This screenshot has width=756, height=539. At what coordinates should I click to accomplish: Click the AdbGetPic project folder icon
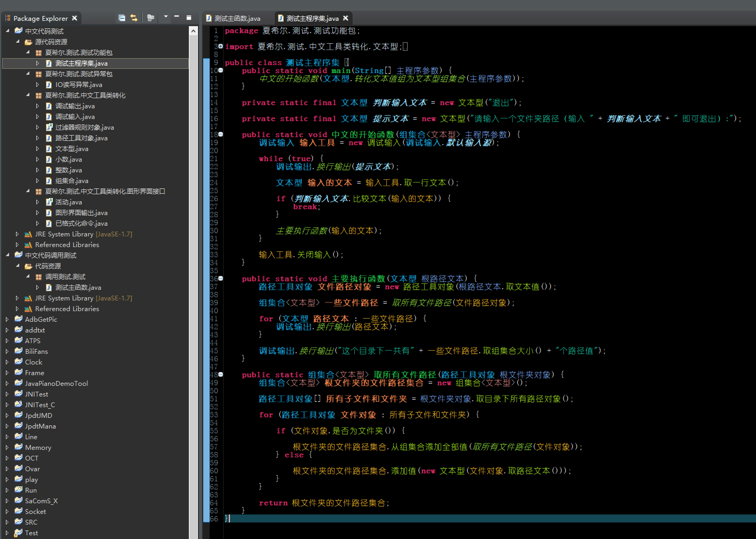point(19,319)
